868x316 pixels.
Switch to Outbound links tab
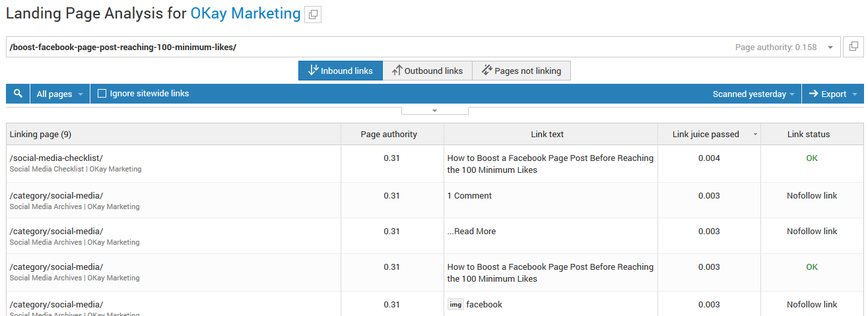428,71
